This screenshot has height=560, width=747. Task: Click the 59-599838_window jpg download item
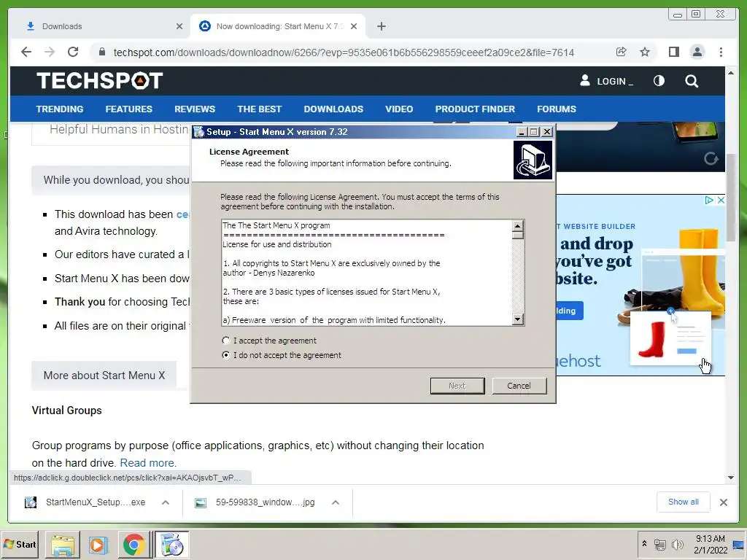tap(256, 502)
